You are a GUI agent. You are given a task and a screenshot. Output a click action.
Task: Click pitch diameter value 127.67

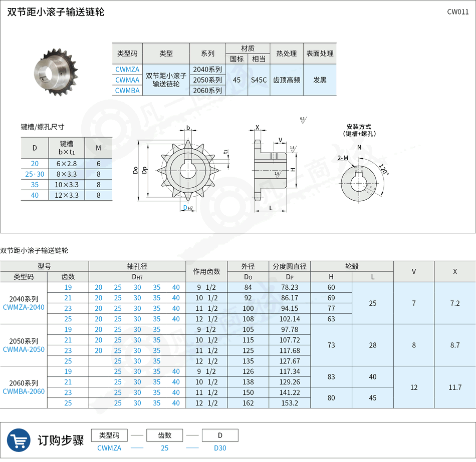pyautogui.click(x=290, y=361)
